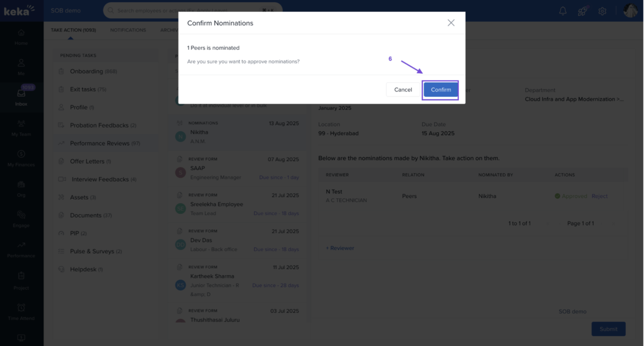Viewport: 644px width, 346px height.
Task: Select Performance Reviews pending task
Action: point(100,143)
